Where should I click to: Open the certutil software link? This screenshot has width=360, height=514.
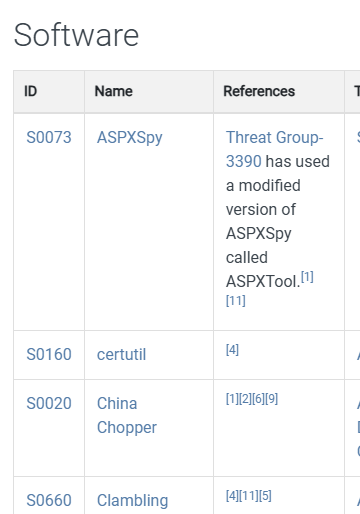(x=121, y=354)
